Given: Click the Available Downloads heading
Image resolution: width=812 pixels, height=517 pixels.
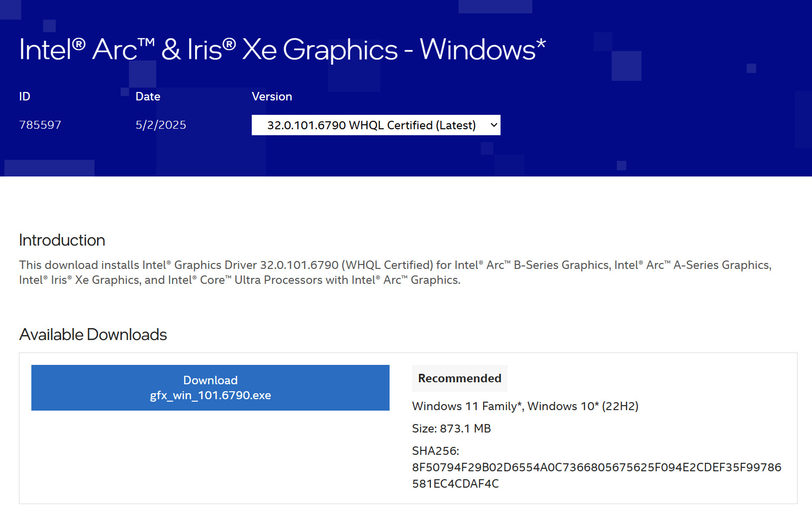Looking at the screenshot, I should (93, 335).
